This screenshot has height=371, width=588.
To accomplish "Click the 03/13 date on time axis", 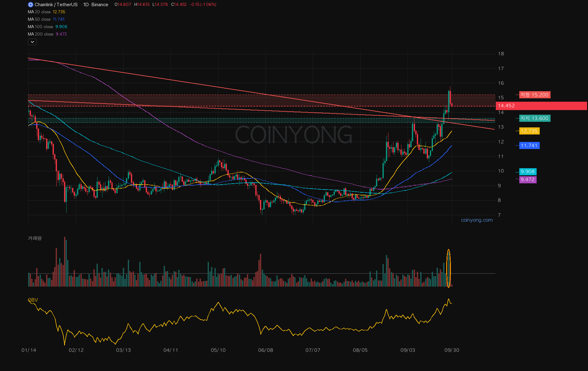I will click(123, 350).
